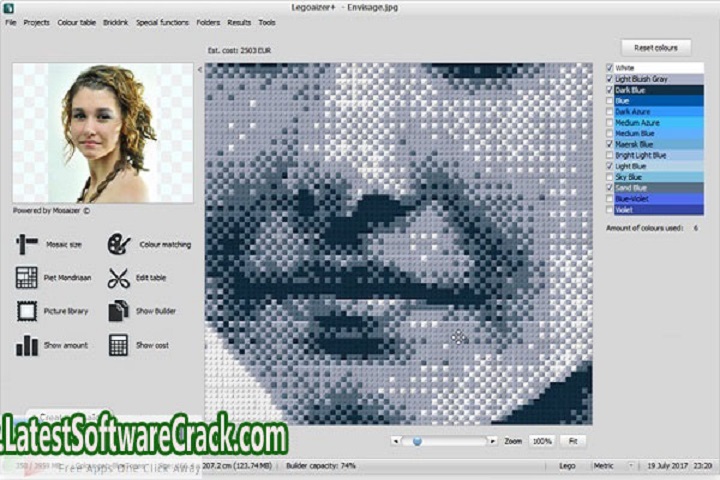720x480 pixels.
Task: Click the Fit zoom button
Action: point(573,441)
